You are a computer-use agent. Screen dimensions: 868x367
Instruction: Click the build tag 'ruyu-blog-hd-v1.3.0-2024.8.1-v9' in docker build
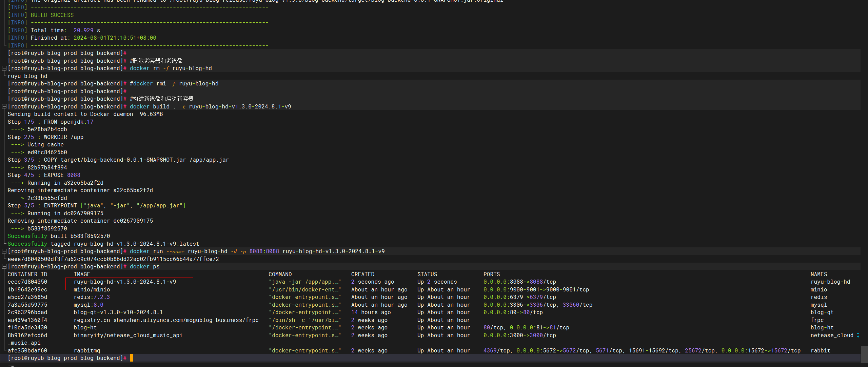tap(240, 106)
